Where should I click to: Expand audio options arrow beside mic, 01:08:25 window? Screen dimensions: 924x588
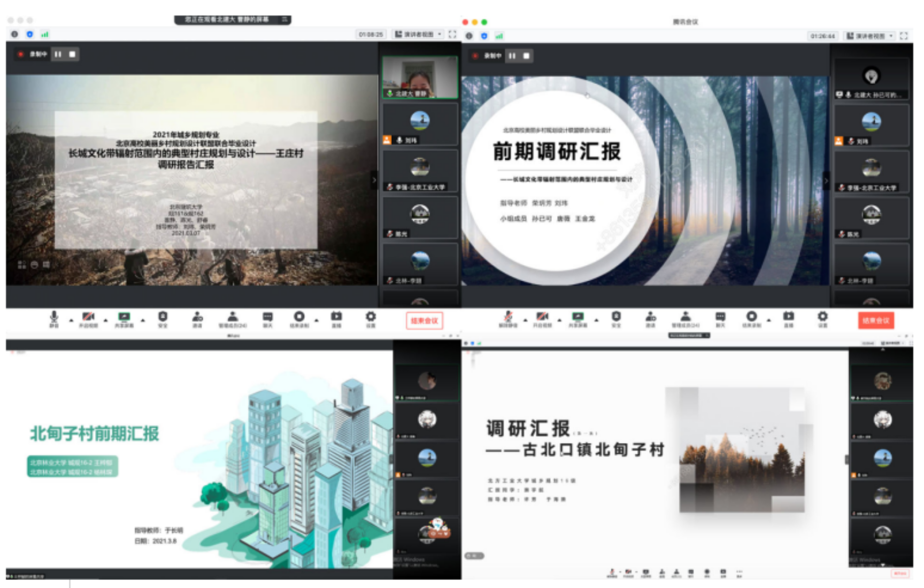[x=71, y=320]
